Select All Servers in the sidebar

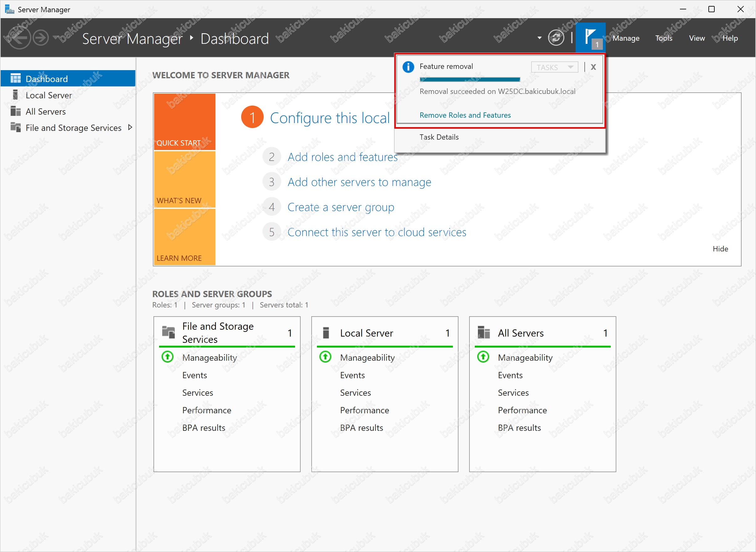pos(68,111)
